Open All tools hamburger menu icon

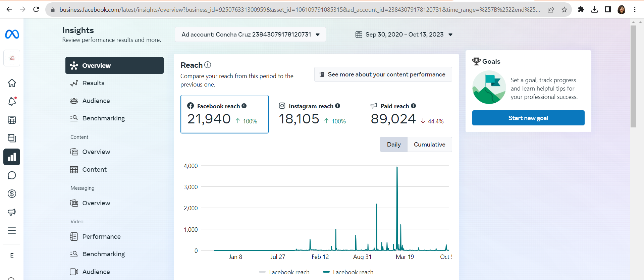coord(12,230)
